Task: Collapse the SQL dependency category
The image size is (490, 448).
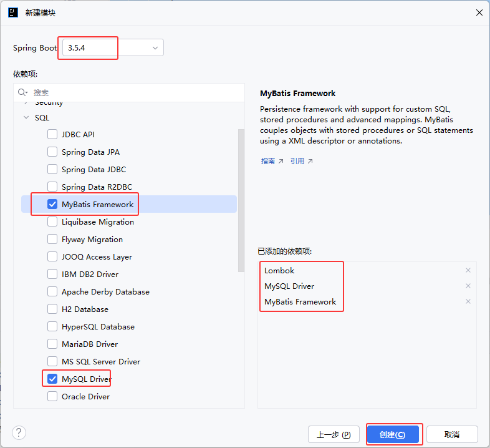Action: [26, 117]
